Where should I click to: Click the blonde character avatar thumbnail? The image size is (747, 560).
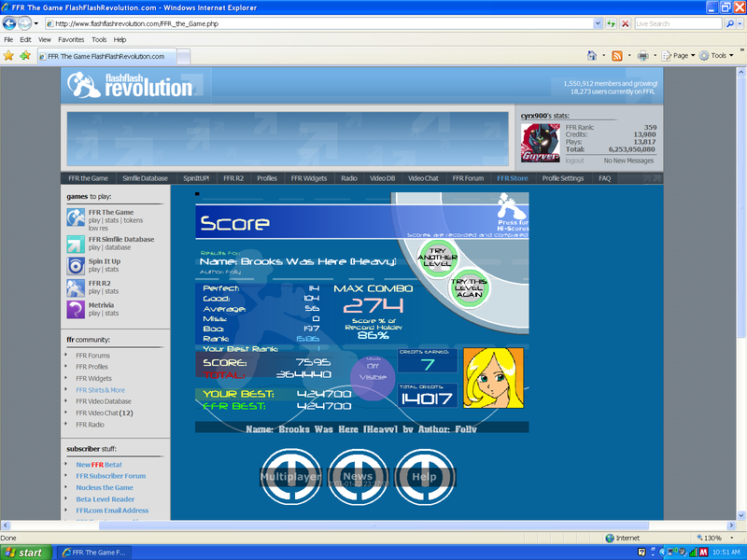click(x=492, y=379)
